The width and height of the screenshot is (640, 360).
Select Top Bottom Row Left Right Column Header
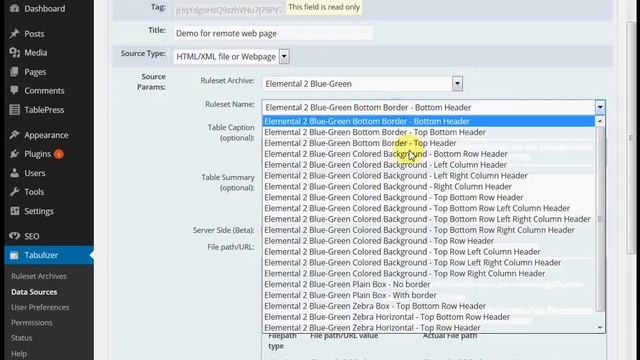point(429,219)
